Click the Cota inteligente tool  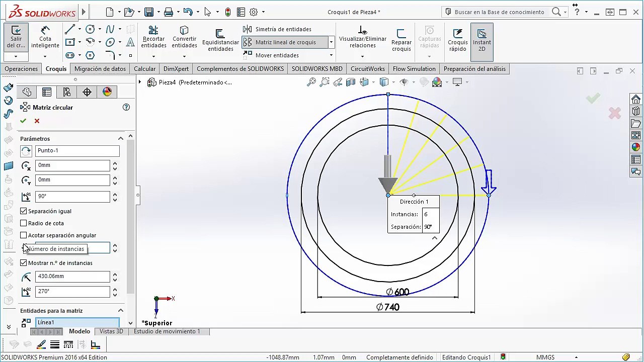pyautogui.click(x=45, y=37)
